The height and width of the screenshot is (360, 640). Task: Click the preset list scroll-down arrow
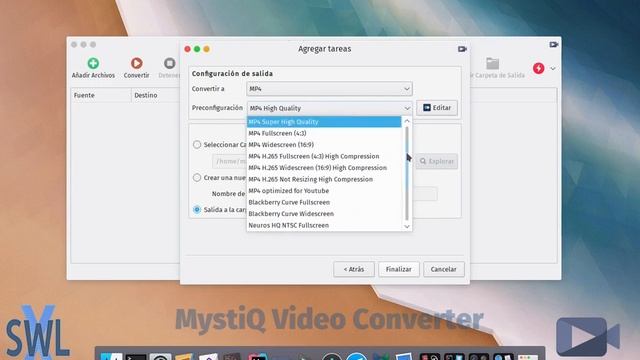407,226
